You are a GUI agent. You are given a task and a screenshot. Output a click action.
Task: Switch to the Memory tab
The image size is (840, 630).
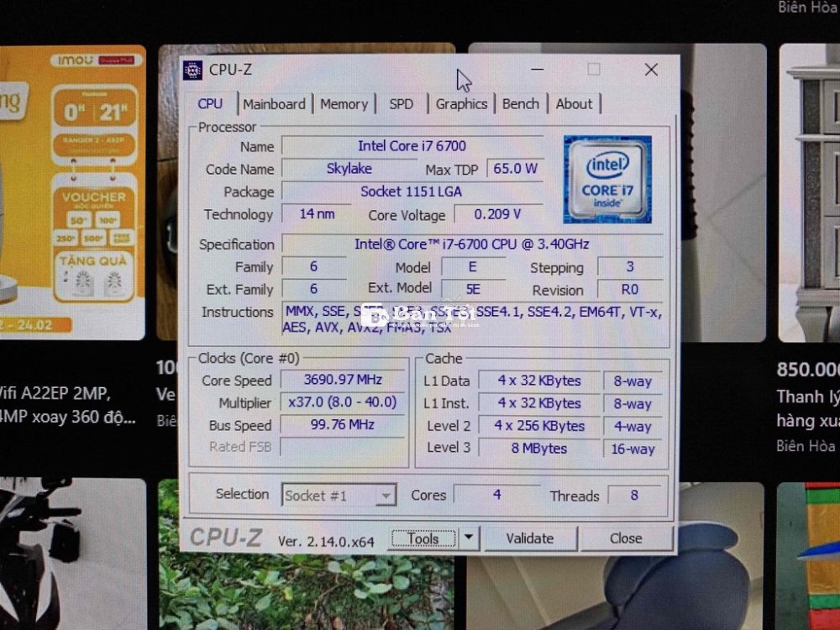pyautogui.click(x=344, y=104)
